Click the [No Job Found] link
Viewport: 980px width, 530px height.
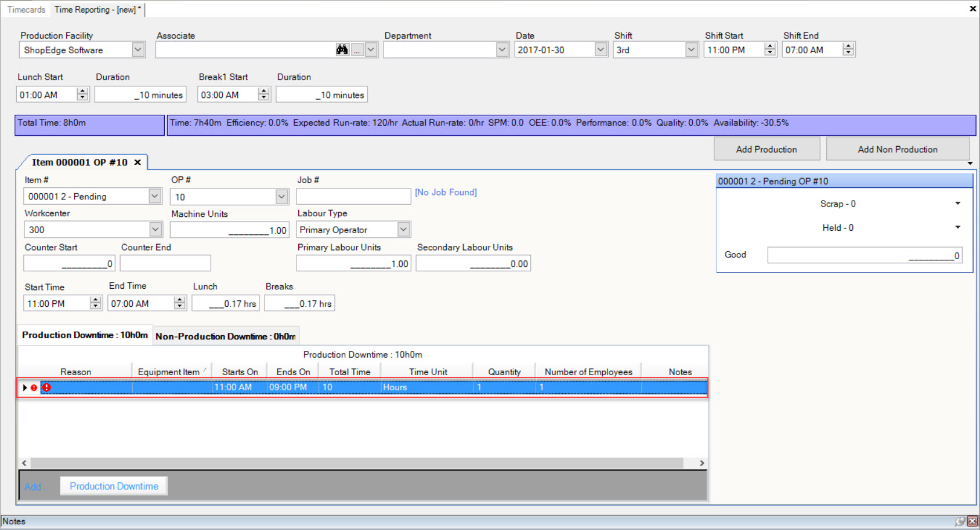(446, 192)
